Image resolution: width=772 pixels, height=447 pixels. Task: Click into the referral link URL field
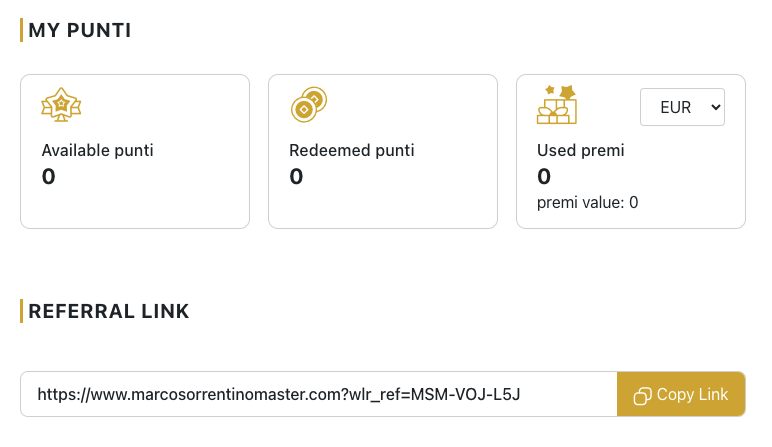coord(319,394)
